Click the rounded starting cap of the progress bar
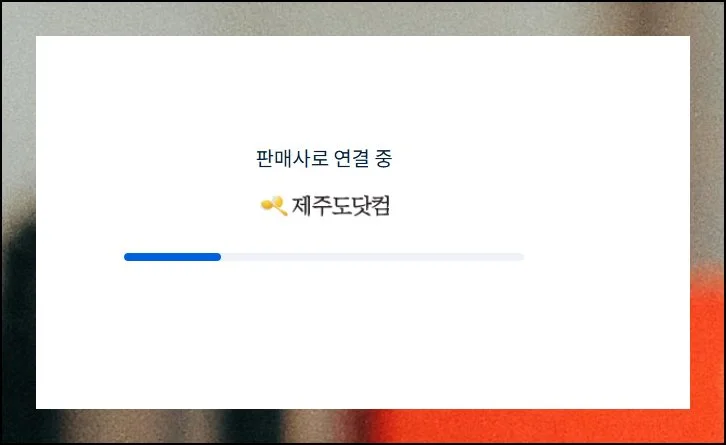This screenshot has width=726, height=445. (x=127, y=257)
